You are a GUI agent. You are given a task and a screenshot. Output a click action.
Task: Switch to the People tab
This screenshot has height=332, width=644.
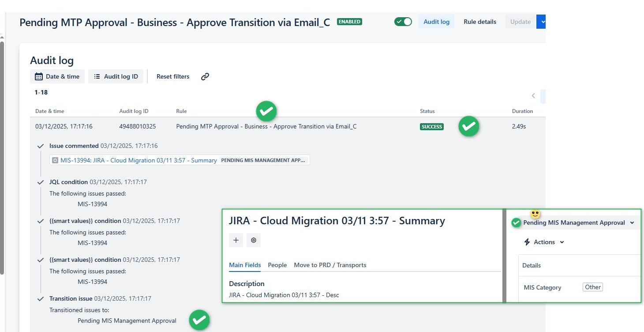click(277, 265)
